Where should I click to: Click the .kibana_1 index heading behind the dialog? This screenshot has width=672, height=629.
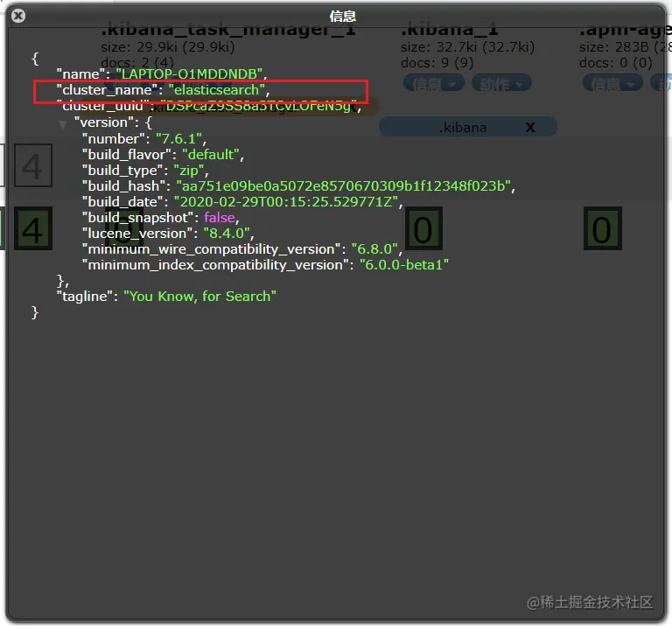[x=450, y=30]
